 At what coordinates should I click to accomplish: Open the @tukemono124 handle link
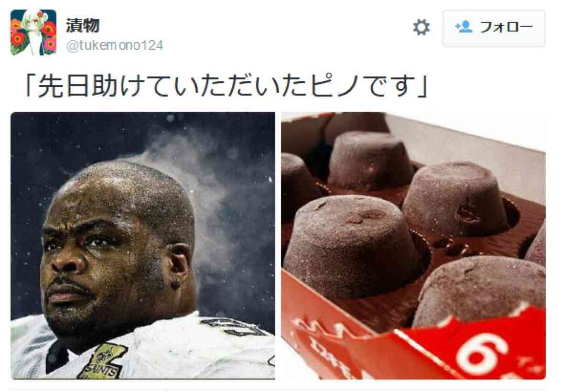(115, 45)
